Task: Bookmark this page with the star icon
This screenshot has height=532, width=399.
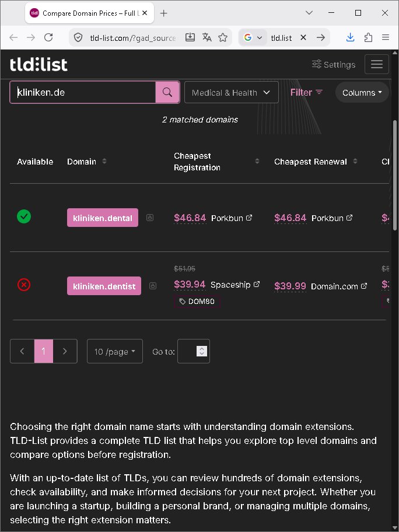Action: [x=223, y=37]
